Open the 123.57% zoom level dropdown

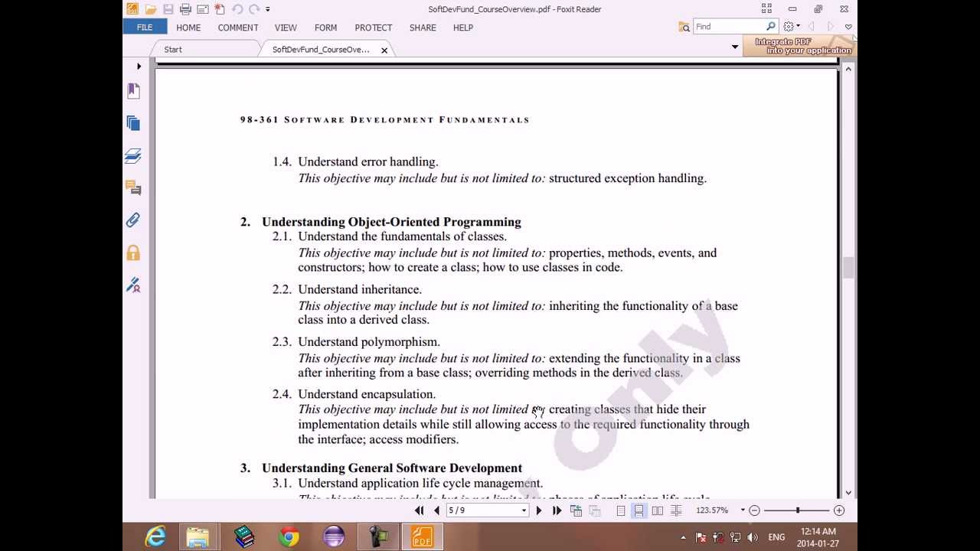(743, 510)
